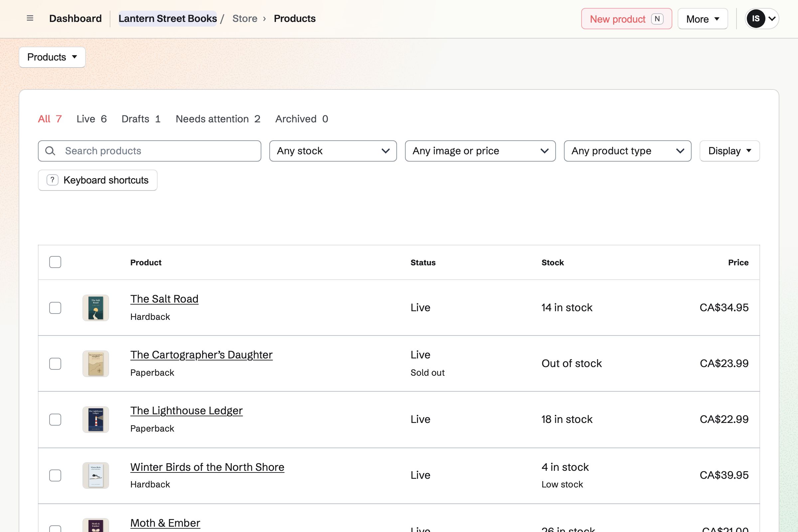View the Needs attention tab
Screen dimensions: 798x532
click(218, 119)
